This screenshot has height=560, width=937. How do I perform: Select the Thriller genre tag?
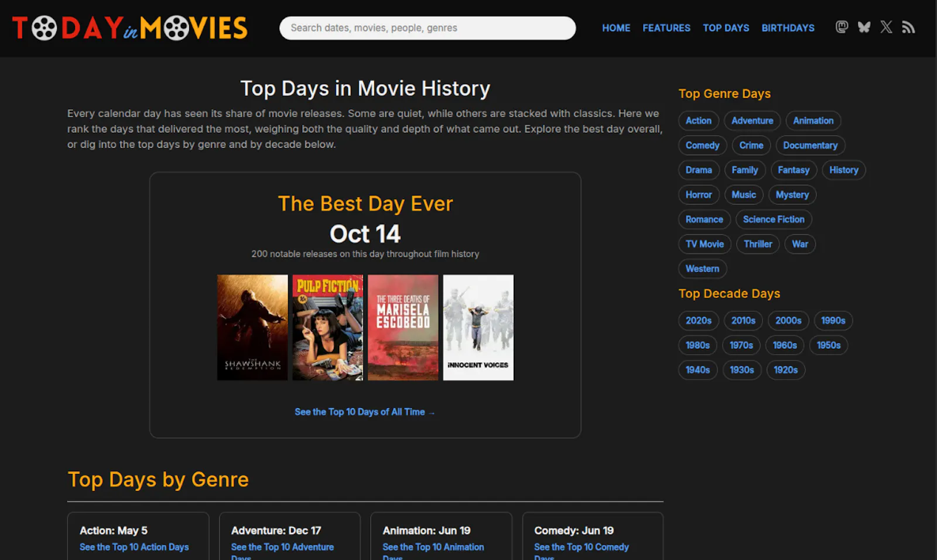coord(758,244)
